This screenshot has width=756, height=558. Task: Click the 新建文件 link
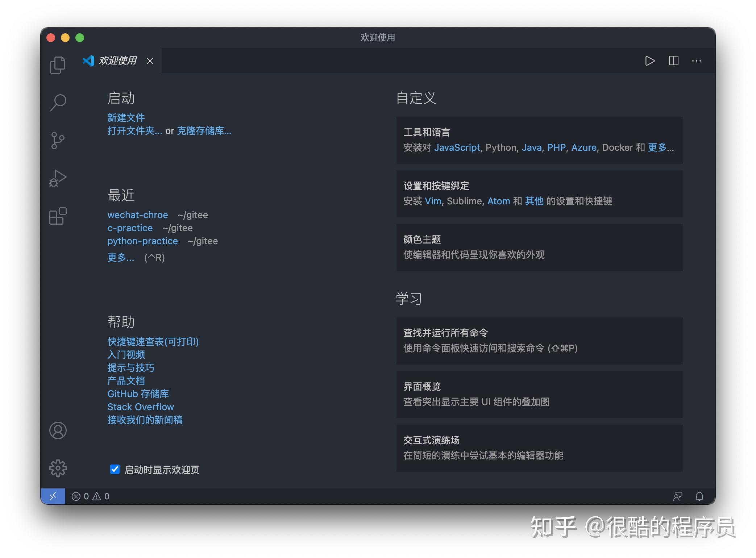coord(125,117)
